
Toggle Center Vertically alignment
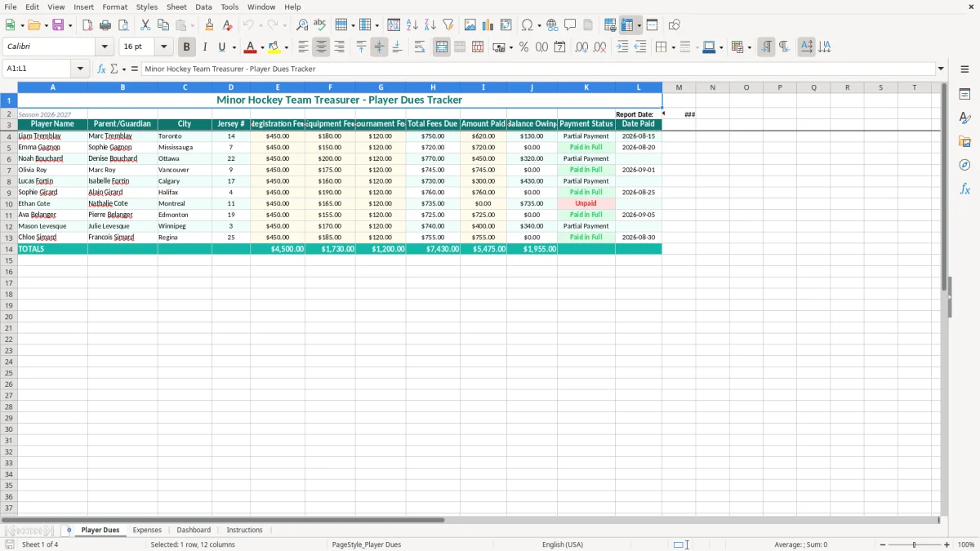click(379, 47)
